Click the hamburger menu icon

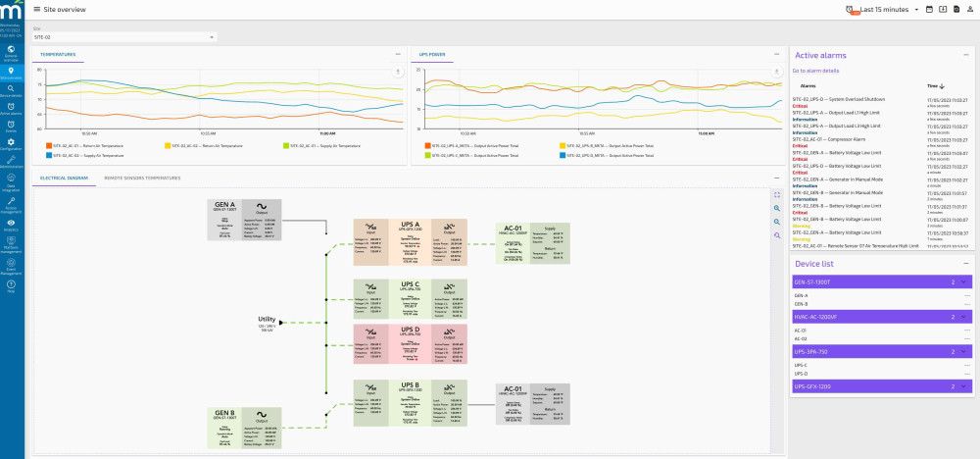(37, 9)
